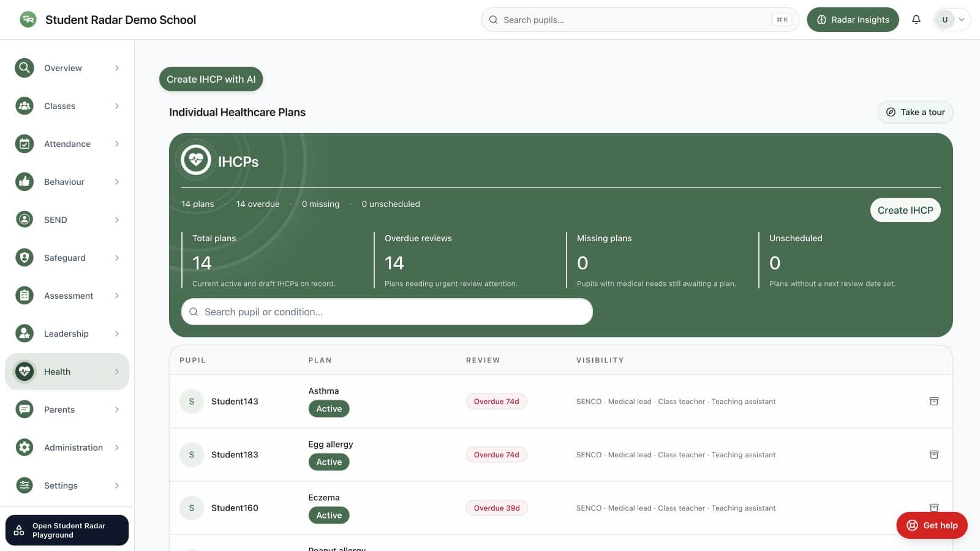The image size is (980, 551).
Task: Click the VISIBILITY column header
Action: click(600, 360)
